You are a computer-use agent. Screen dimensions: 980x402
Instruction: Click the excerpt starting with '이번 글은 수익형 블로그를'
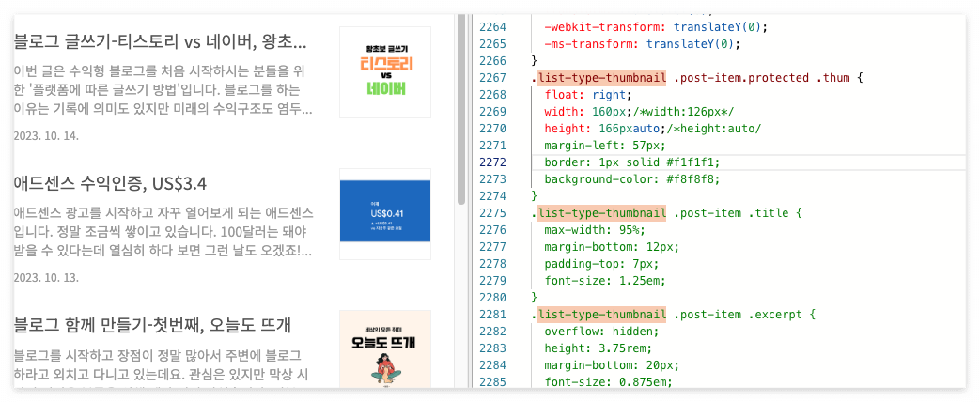pyautogui.click(x=163, y=89)
